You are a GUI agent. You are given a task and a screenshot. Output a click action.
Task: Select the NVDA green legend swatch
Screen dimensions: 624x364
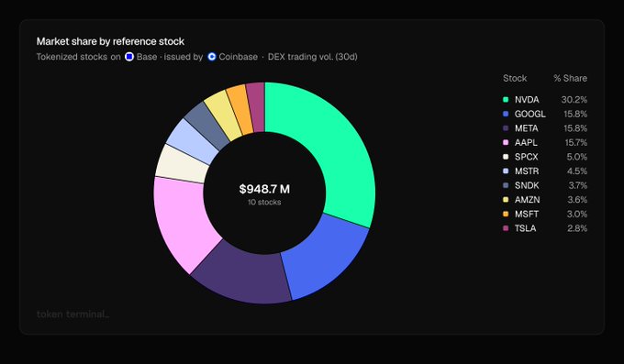(x=506, y=100)
